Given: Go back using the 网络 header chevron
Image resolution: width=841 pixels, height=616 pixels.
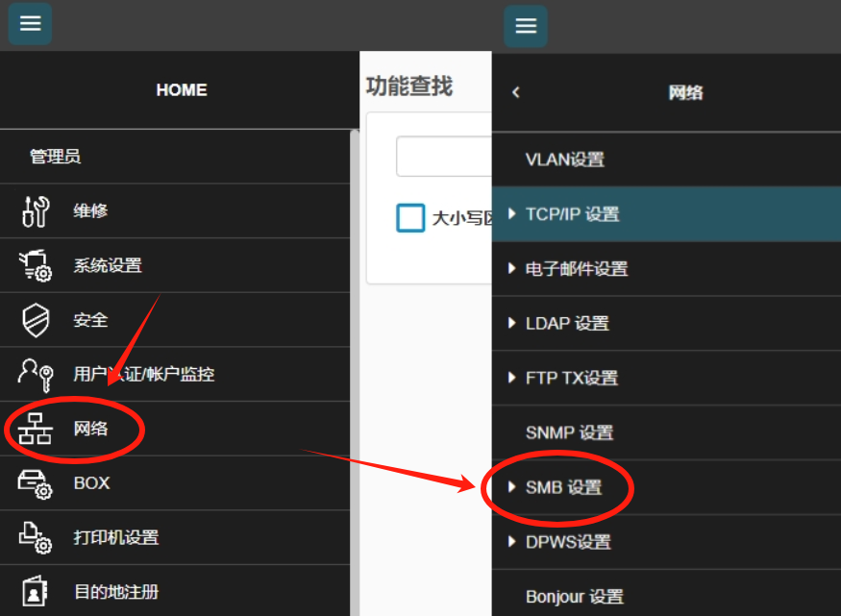Looking at the screenshot, I should [x=516, y=92].
